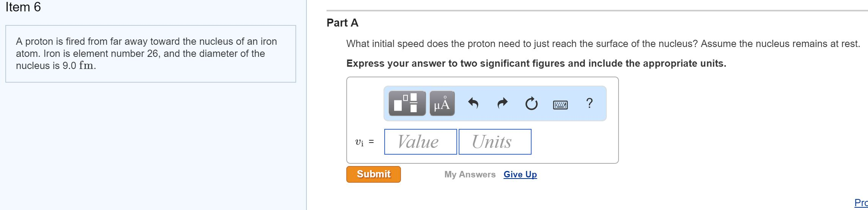Image resolution: width=868 pixels, height=210 pixels.
Task: Click the Value input field
Action: pos(420,142)
